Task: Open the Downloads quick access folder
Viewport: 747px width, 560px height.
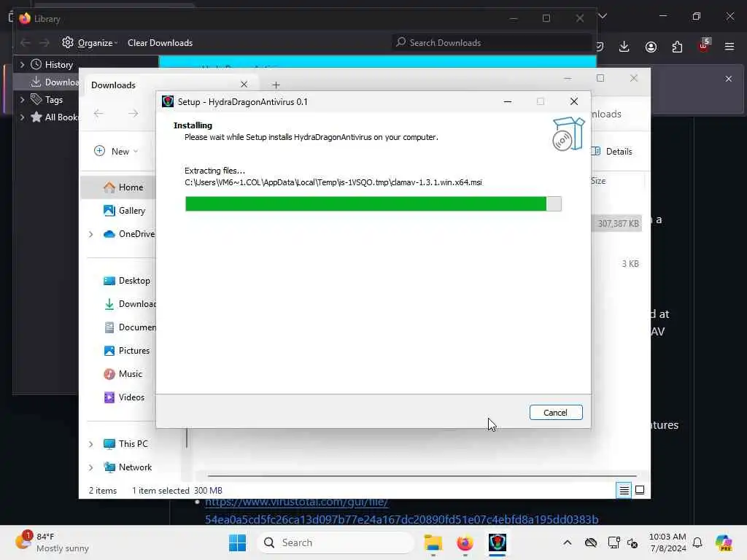Action: tap(130, 304)
